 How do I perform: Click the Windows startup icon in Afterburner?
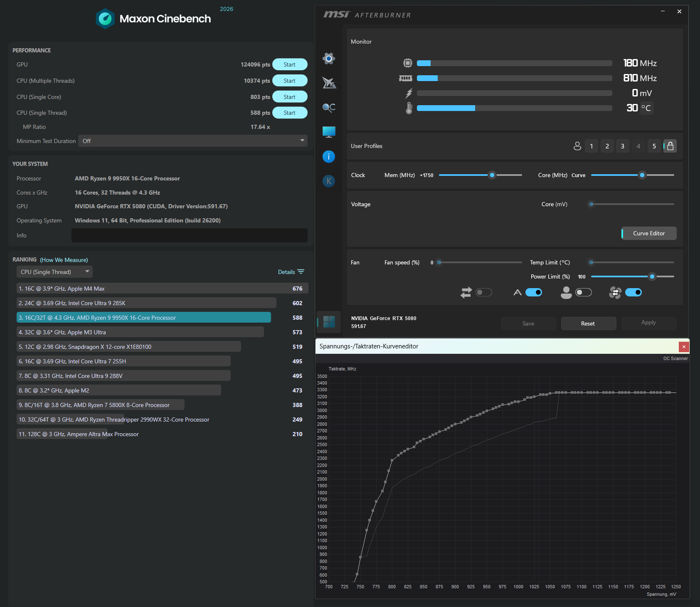tap(329, 322)
